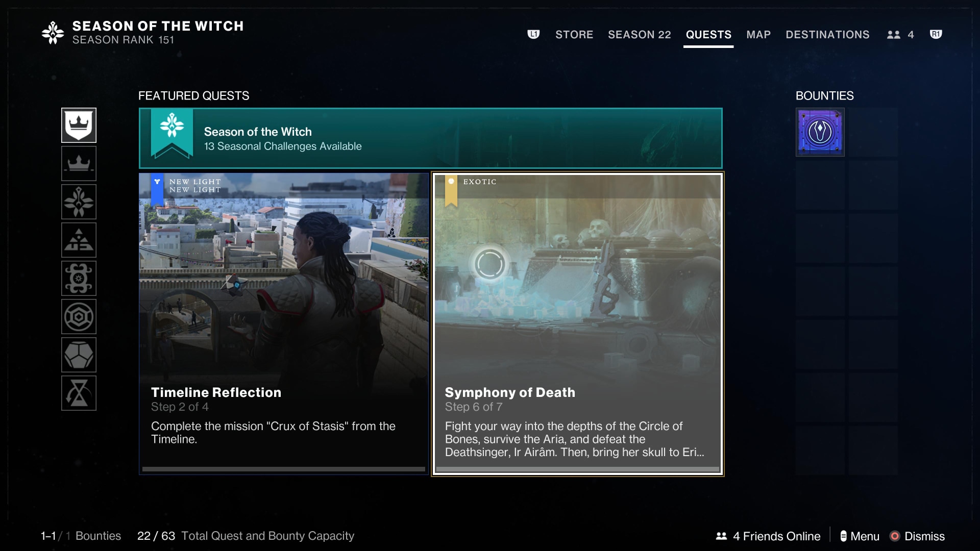Open the Timeline Reflection quest card
Viewport: 980px width, 551px height.
click(284, 324)
